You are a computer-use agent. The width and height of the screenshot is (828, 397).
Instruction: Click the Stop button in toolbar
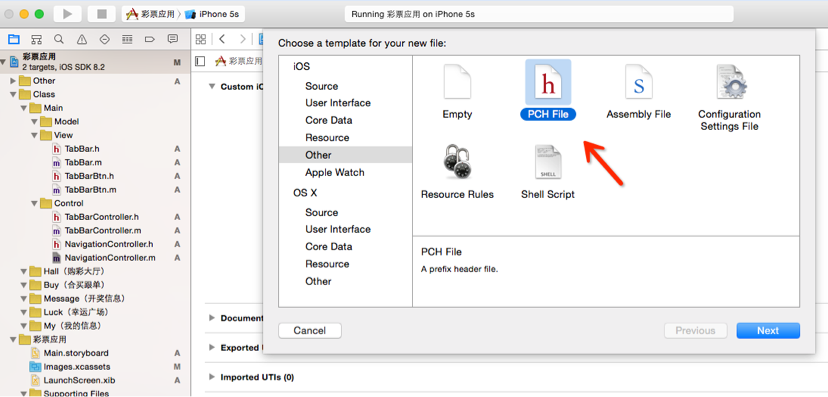click(101, 14)
